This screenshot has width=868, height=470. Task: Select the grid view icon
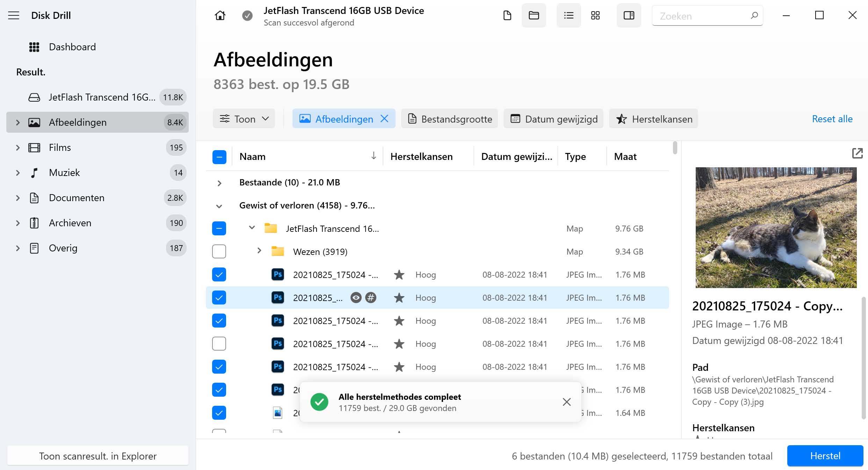595,15
